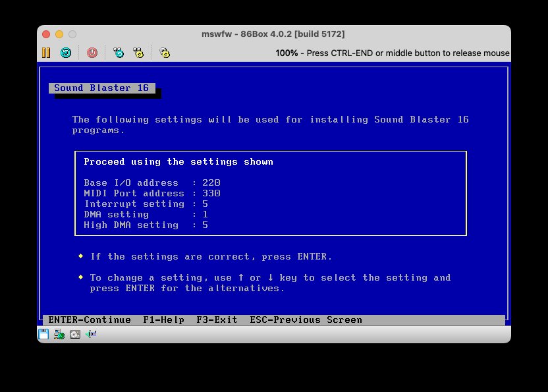The width and height of the screenshot is (548, 392).
Task: Click the 'mswfw - 86Box 4.0.2' window title
Action: 273,34
